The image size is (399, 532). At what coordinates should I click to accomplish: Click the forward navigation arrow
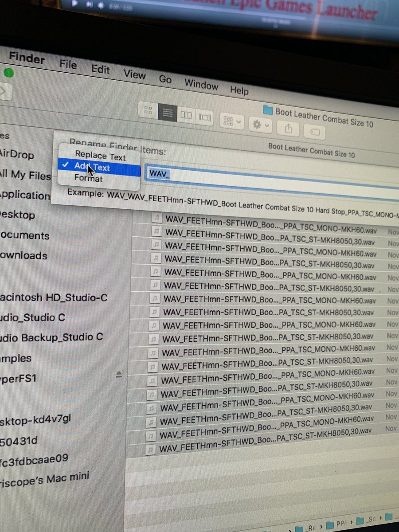[x=4, y=92]
